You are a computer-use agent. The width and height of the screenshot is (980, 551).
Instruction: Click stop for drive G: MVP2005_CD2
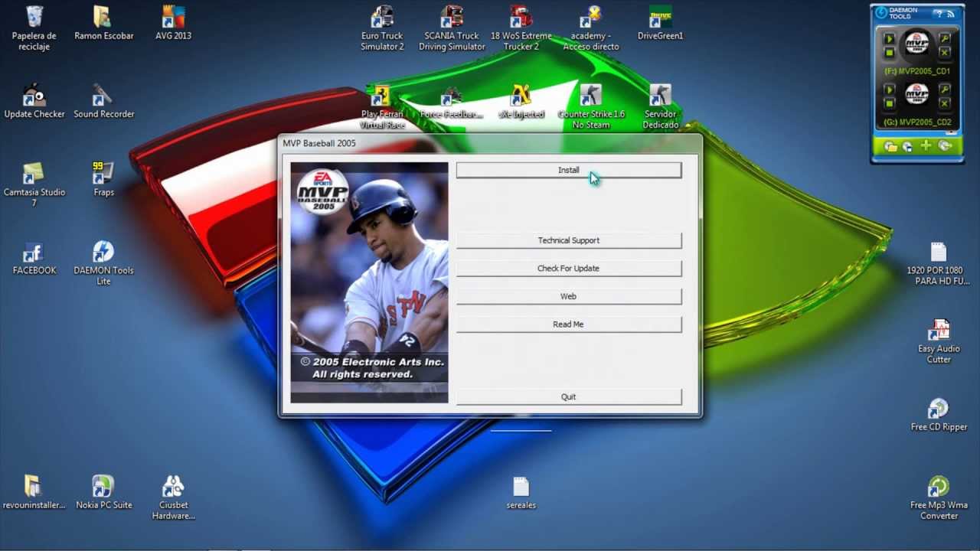tap(889, 103)
